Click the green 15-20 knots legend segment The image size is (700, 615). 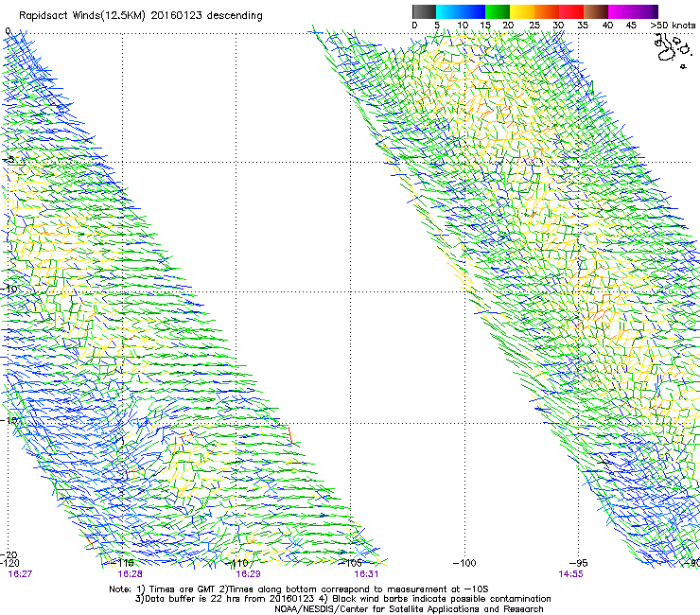(498, 11)
